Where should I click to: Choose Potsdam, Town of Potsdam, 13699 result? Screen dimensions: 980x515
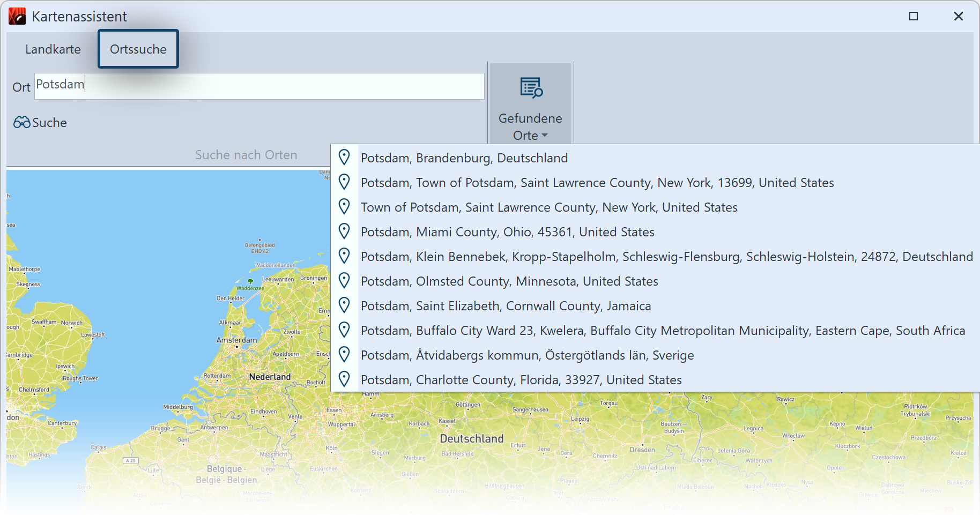point(597,183)
